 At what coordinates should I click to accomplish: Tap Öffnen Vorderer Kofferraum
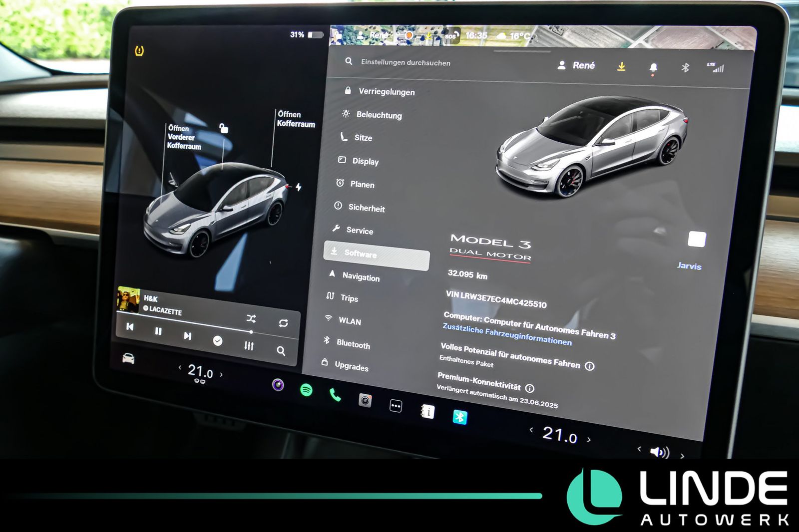184,137
